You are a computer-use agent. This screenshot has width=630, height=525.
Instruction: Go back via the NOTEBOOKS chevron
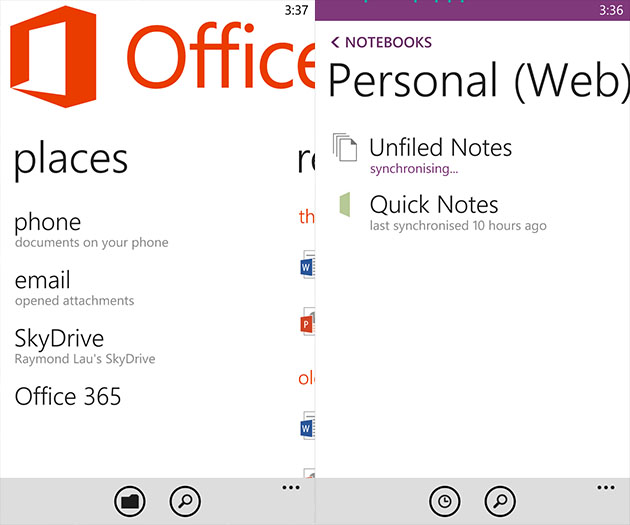coord(335,42)
